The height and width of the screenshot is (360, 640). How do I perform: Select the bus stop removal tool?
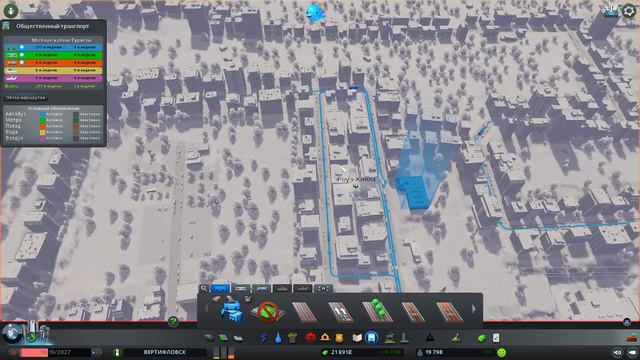tap(267, 312)
